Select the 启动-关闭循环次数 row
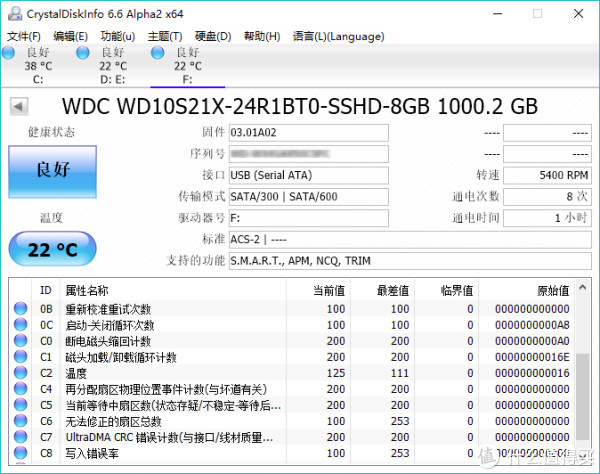 pyautogui.click(x=292, y=324)
